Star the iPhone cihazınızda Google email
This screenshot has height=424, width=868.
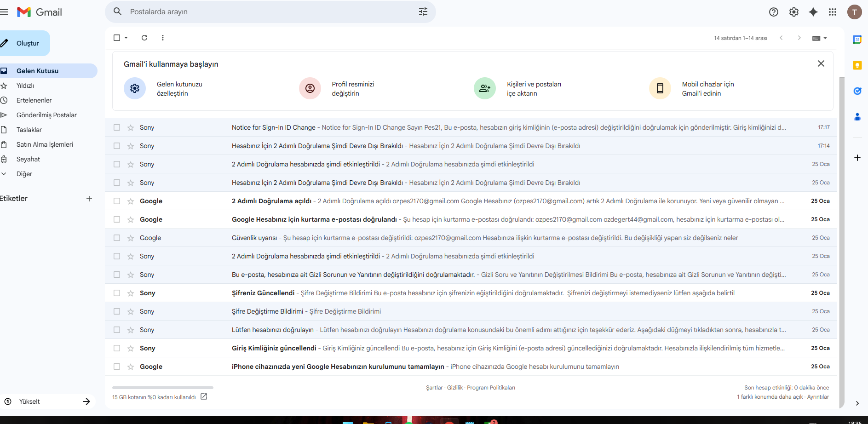(x=131, y=367)
